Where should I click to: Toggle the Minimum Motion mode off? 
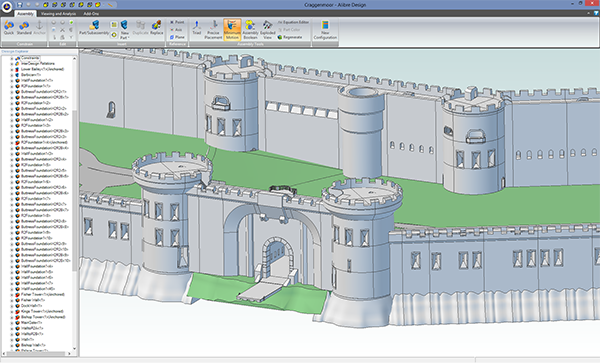(232, 29)
